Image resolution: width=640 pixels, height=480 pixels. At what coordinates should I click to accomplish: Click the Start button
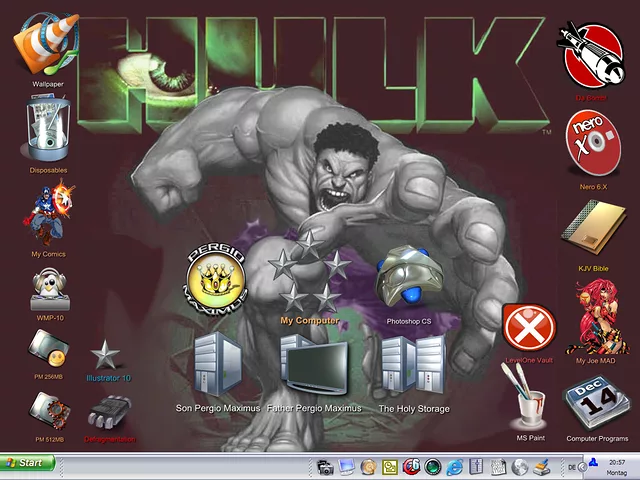(x=27, y=463)
